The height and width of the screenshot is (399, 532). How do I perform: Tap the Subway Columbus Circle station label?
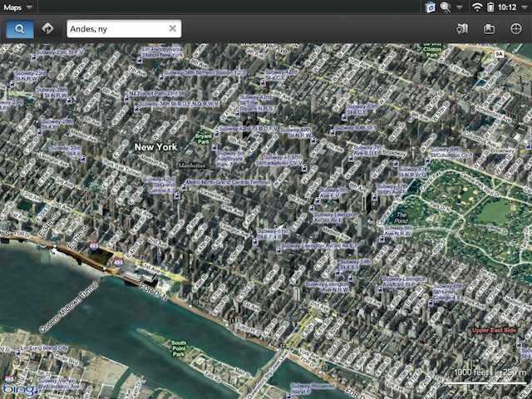pyautogui.click(x=451, y=152)
